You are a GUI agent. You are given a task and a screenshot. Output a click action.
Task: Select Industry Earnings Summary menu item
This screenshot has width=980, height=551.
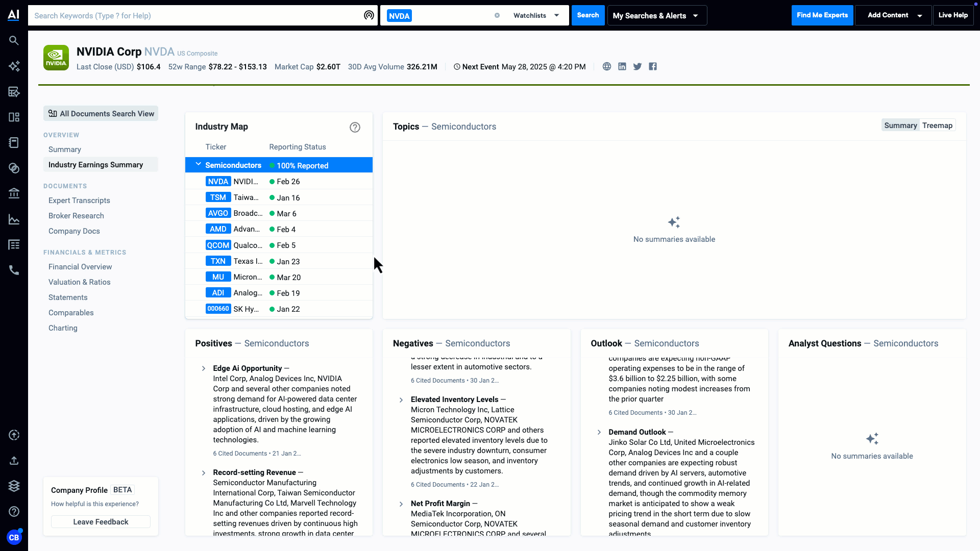[101, 164]
